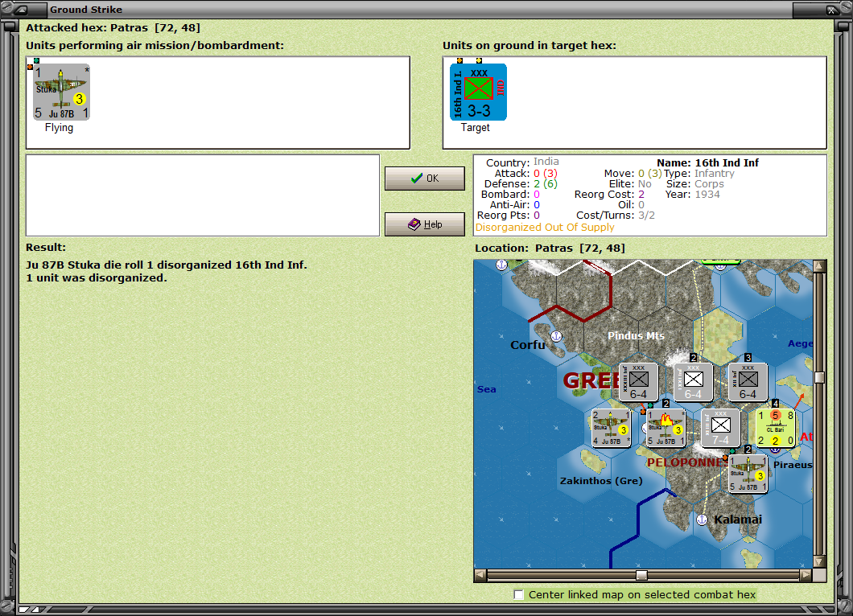Click the "Ju 87B Stuka die roll 1" result line
This screenshot has height=616, width=853.
(167, 265)
